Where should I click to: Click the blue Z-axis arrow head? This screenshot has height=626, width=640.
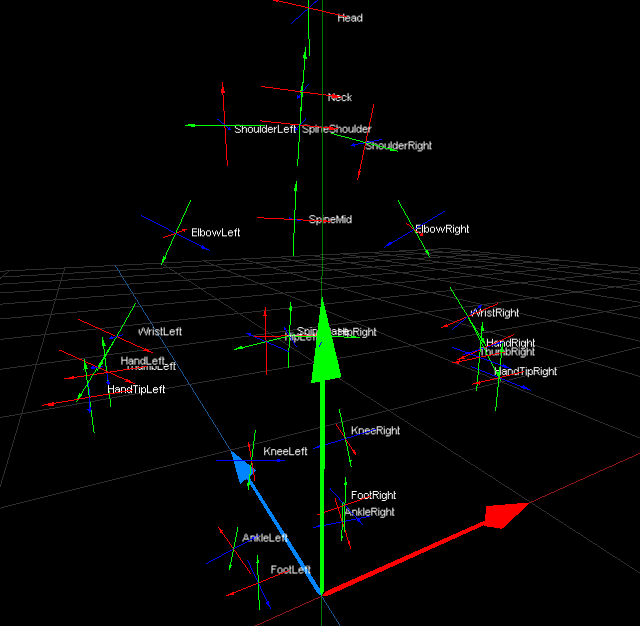[x=242, y=467]
